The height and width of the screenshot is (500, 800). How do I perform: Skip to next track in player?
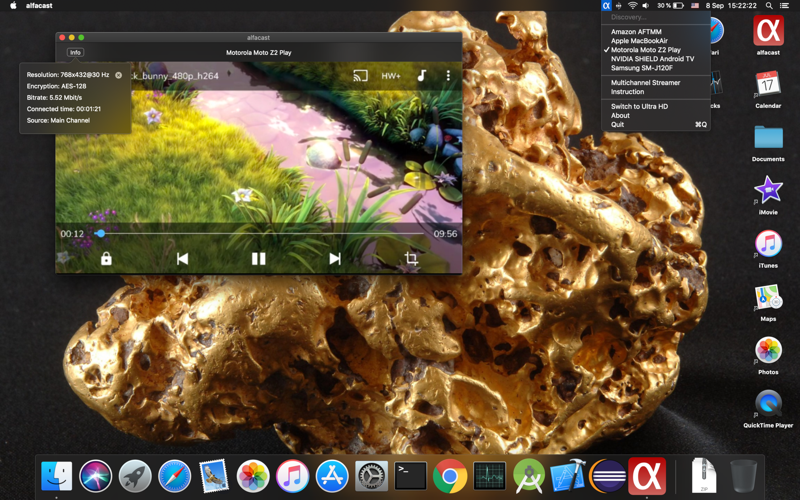pos(335,258)
